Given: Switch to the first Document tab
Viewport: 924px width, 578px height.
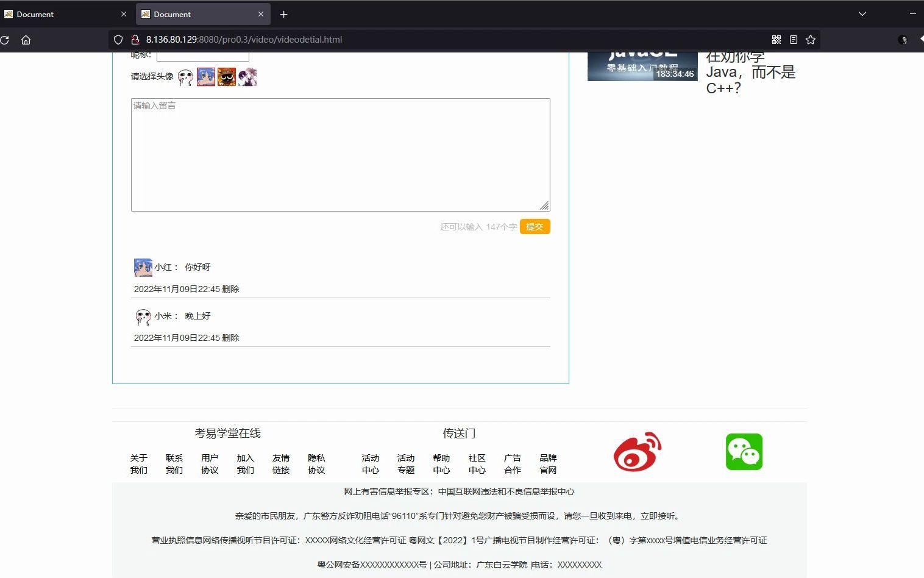Looking at the screenshot, I should 66,14.
